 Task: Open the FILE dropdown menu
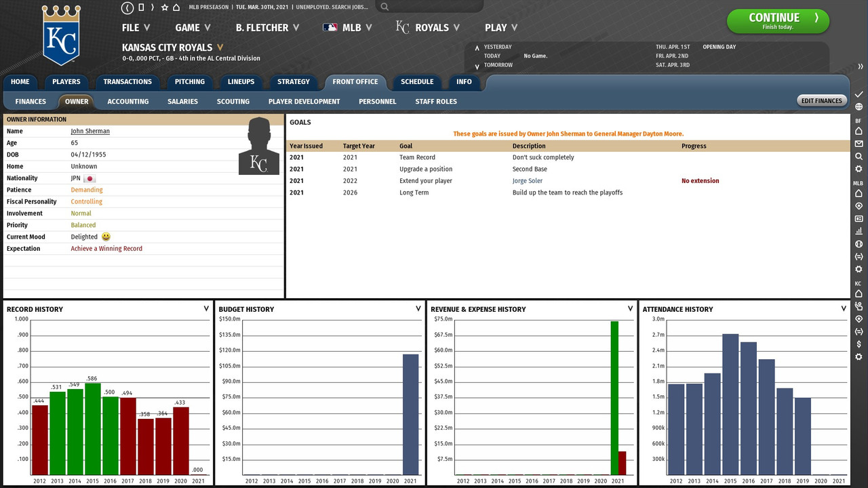(136, 28)
